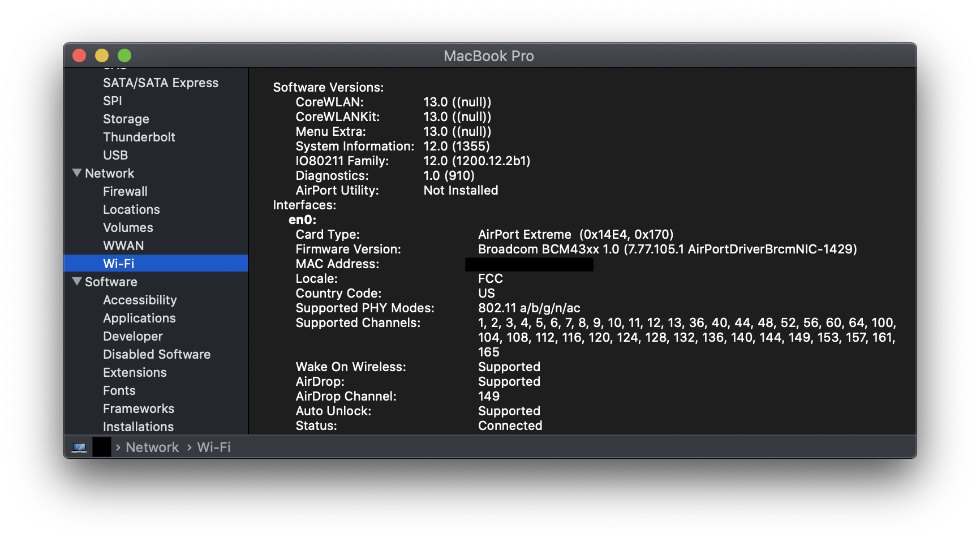Select Fonts under Software
This screenshot has height=542, width=980.
click(119, 390)
